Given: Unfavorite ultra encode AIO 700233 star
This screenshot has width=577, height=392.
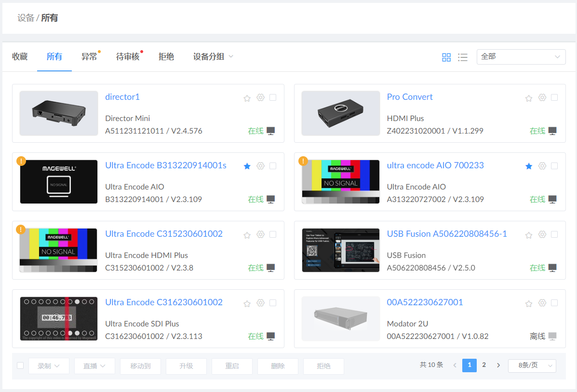Looking at the screenshot, I should tap(529, 166).
